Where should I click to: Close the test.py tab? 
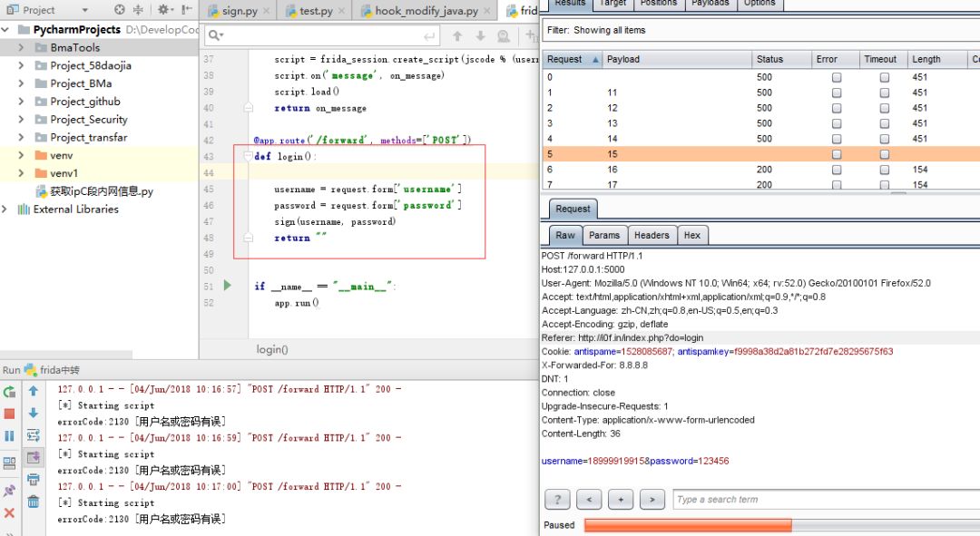(341, 11)
